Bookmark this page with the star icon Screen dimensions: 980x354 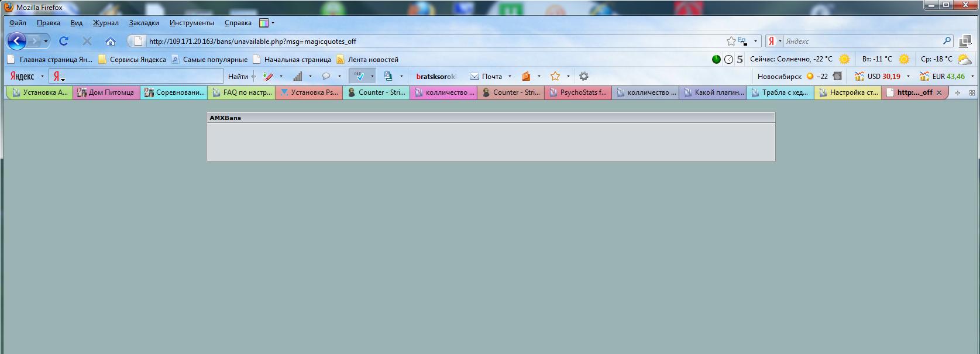point(731,41)
